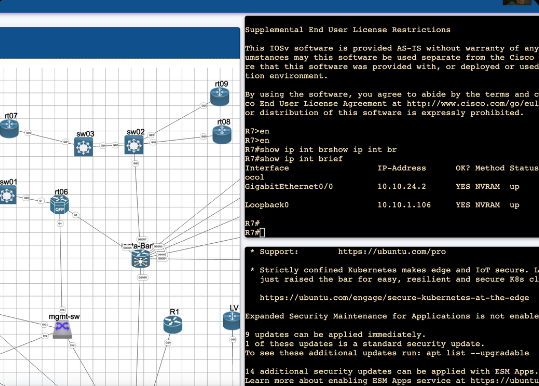
Task: Select the rt06 router icon
Action: click(59, 205)
